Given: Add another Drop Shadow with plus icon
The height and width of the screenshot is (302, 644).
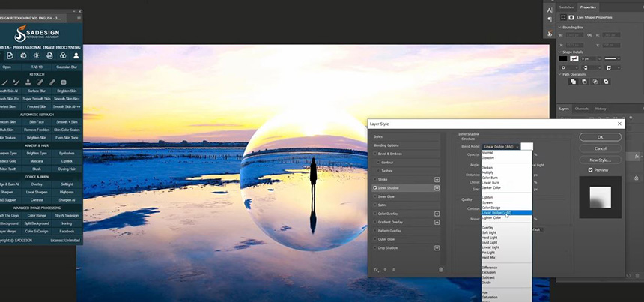Looking at the screenshot, I should pyautogui.click(x=437, y=247).
